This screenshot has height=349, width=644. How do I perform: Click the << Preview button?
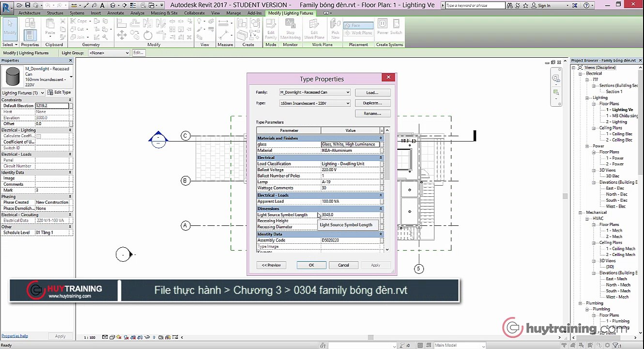tap(271, 265)
